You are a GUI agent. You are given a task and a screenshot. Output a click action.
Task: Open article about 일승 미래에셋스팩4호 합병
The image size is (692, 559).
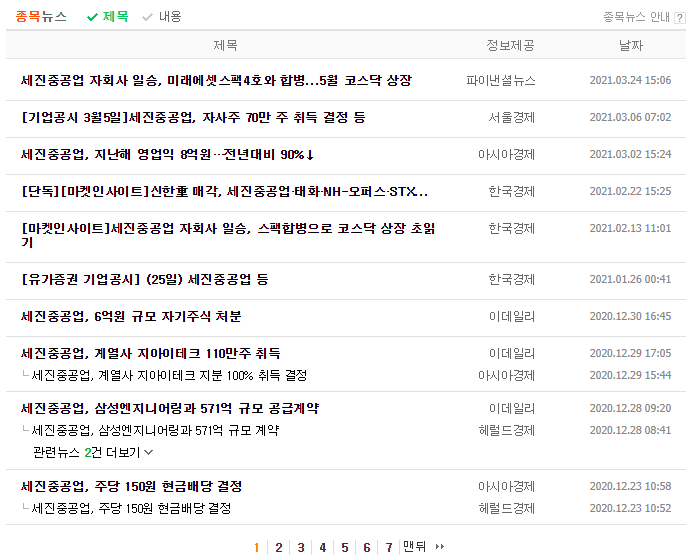pyautogui.click(x=216, y=80)
